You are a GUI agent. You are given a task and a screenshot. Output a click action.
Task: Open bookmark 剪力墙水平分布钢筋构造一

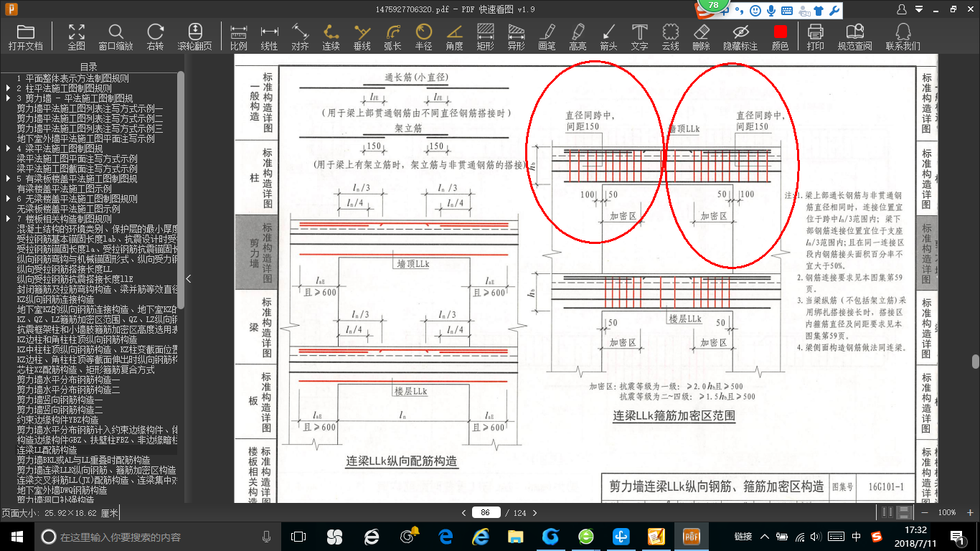point(68,380)
